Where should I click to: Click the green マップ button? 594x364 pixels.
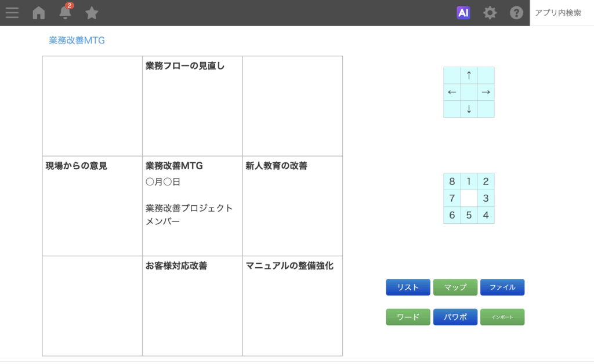click(455, 287)
